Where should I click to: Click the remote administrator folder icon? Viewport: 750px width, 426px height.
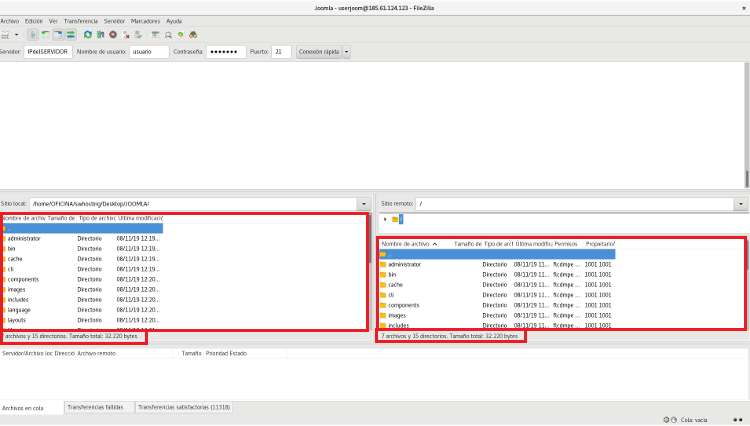[x=383, y=264]
